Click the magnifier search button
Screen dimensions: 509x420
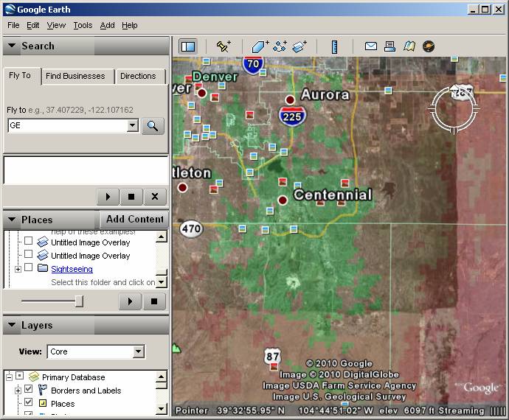click(153, 126)
